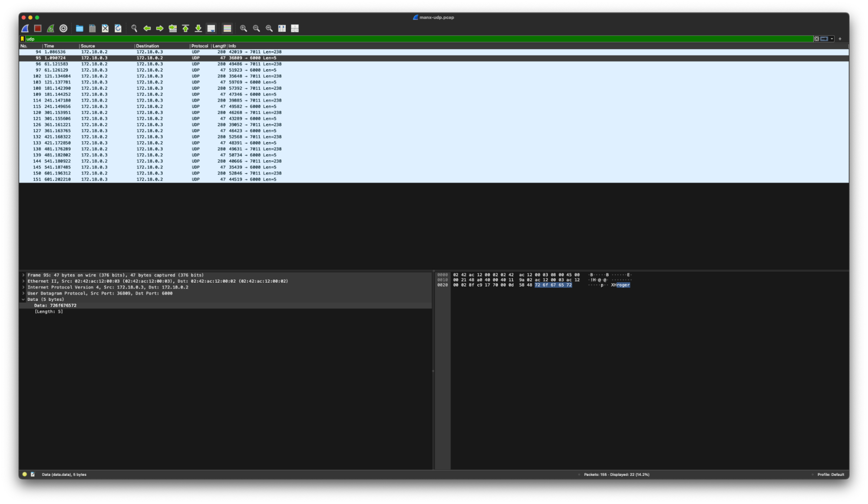Sort packets by the Protocol column

[x=200, y=46]
